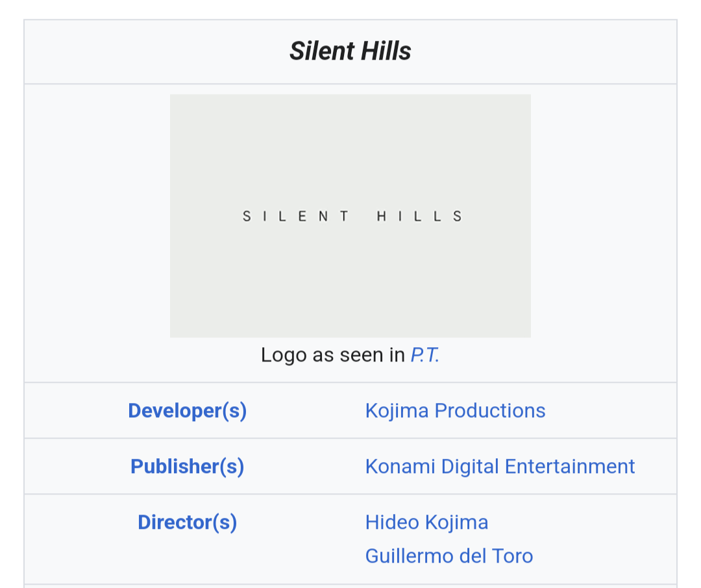Open the Publisher(s) label link

point(188,467)
